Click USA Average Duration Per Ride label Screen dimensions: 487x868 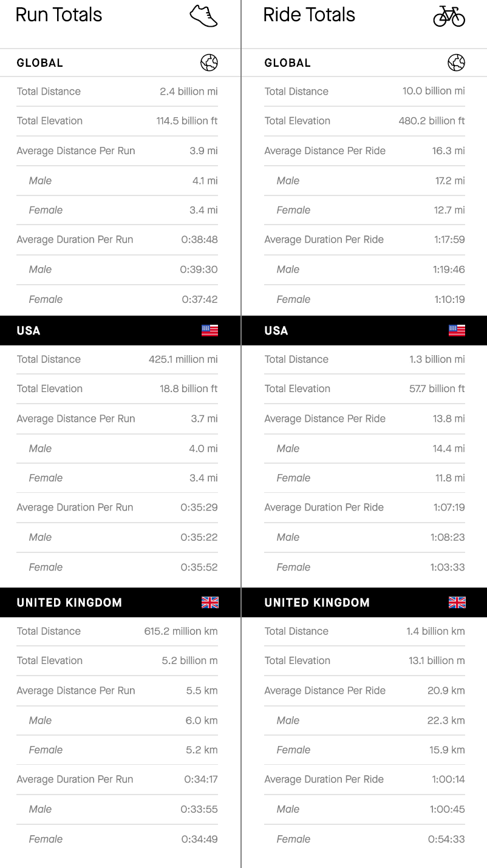click(x=324, y=507)
